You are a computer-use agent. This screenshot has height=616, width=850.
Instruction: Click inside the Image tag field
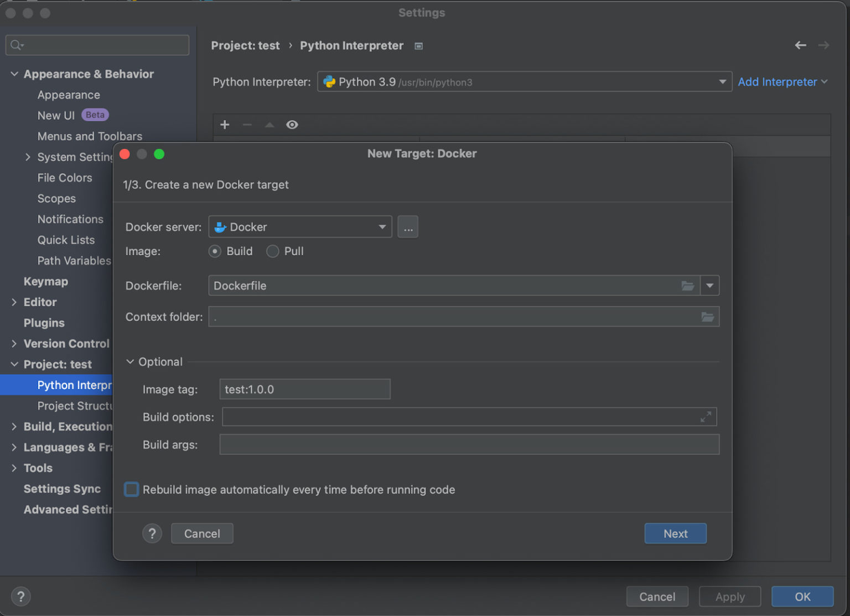click(x=304, y=389)
